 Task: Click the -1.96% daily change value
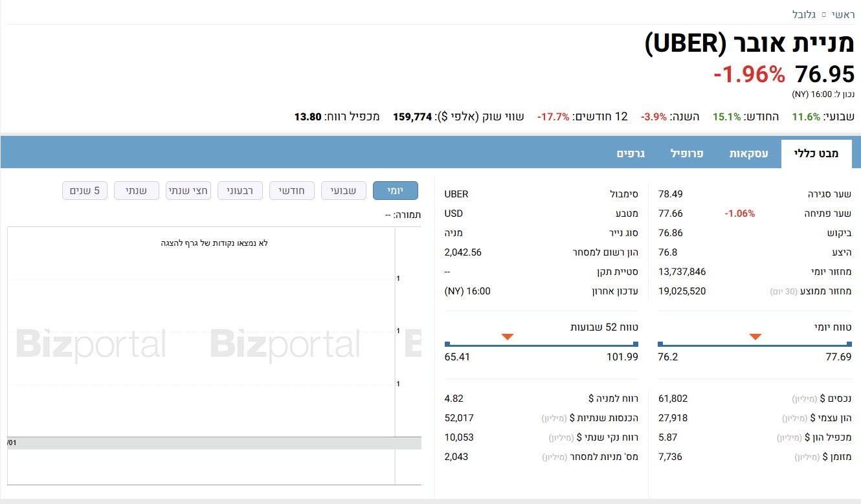pos(749,74)
